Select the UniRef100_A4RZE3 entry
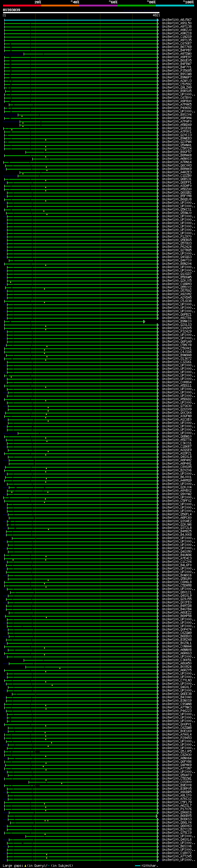The height and width of the screenshot is (868, 197). (177, 172)
